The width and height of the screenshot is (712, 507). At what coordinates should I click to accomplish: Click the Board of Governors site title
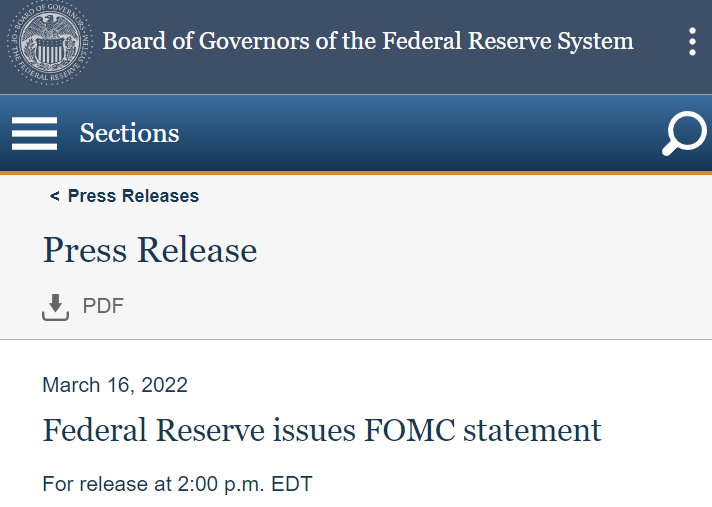(368, 42)
